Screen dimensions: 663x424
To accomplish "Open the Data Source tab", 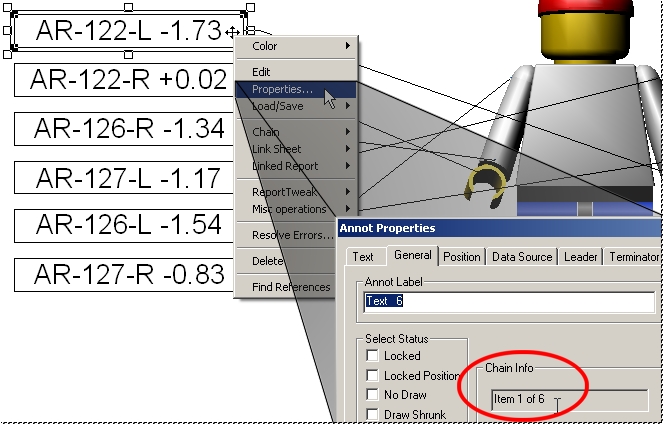I will (x=521, y=257).
